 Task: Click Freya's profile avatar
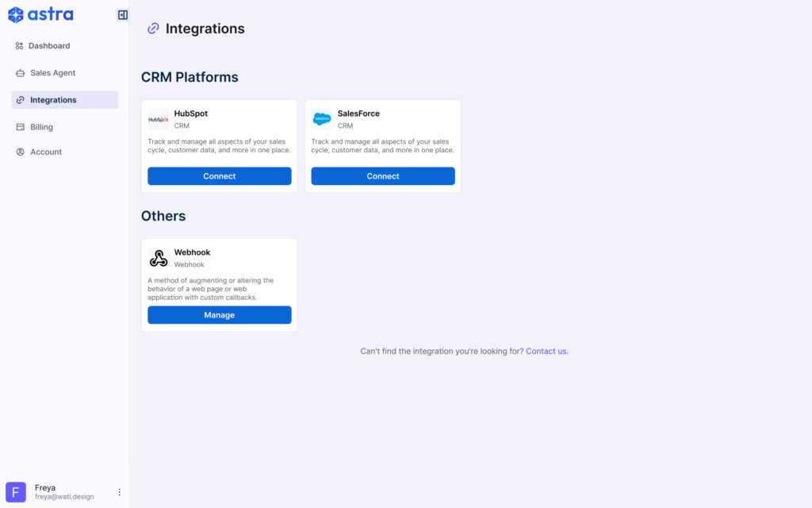pyautogui.click(x=16, y=492)
